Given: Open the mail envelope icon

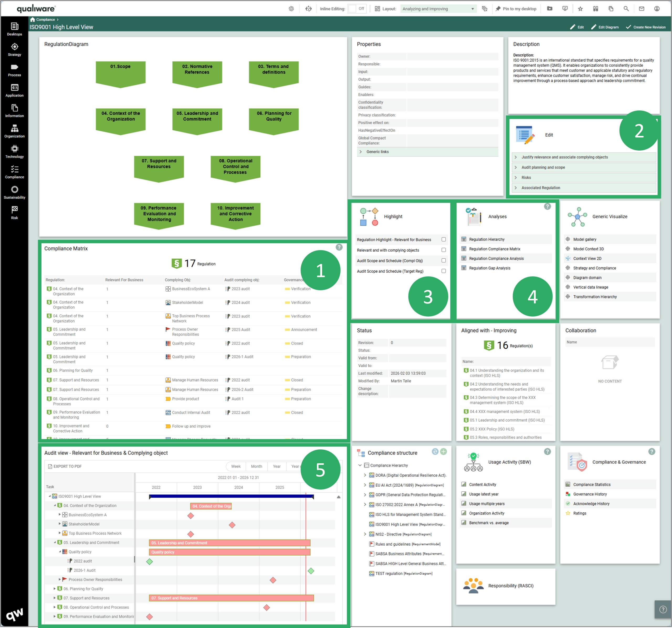Looking at the screenshot, I should pos(642,8).
